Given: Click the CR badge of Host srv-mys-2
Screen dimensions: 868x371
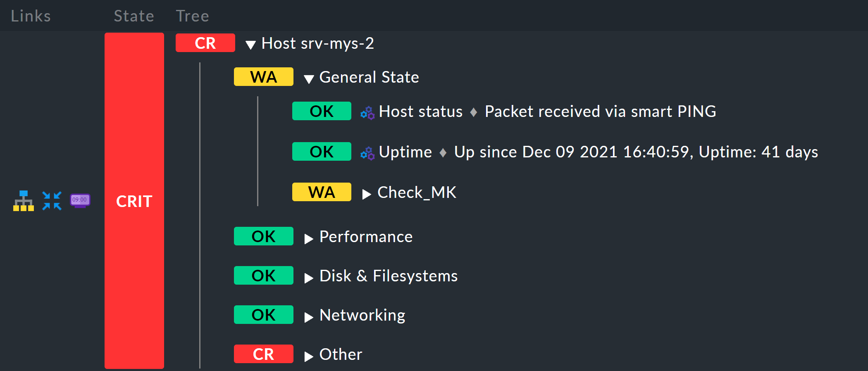Looking at the screenshot, I should [205, 43].
